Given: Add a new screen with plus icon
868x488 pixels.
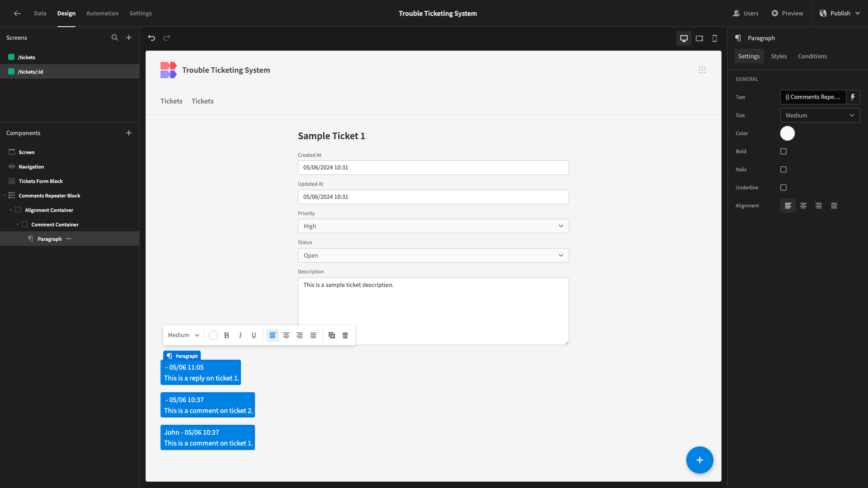Looking at the screenshot, I should pos(129,38).
